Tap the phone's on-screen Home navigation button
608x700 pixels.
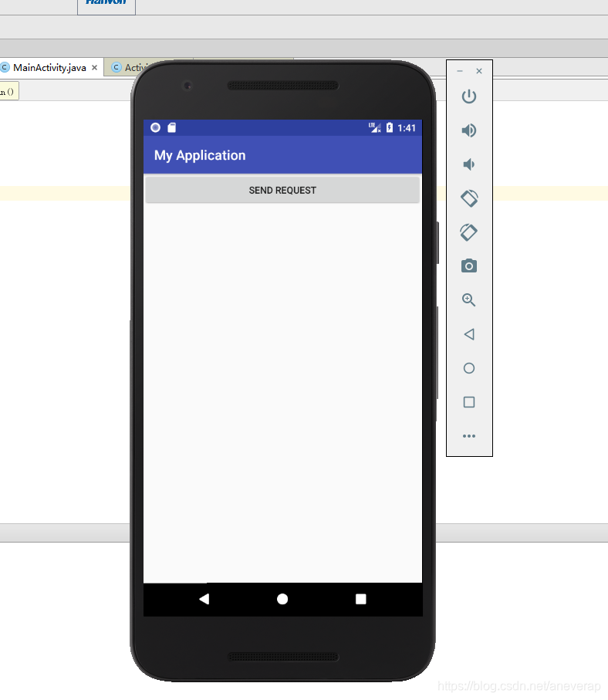click(282, 599)
